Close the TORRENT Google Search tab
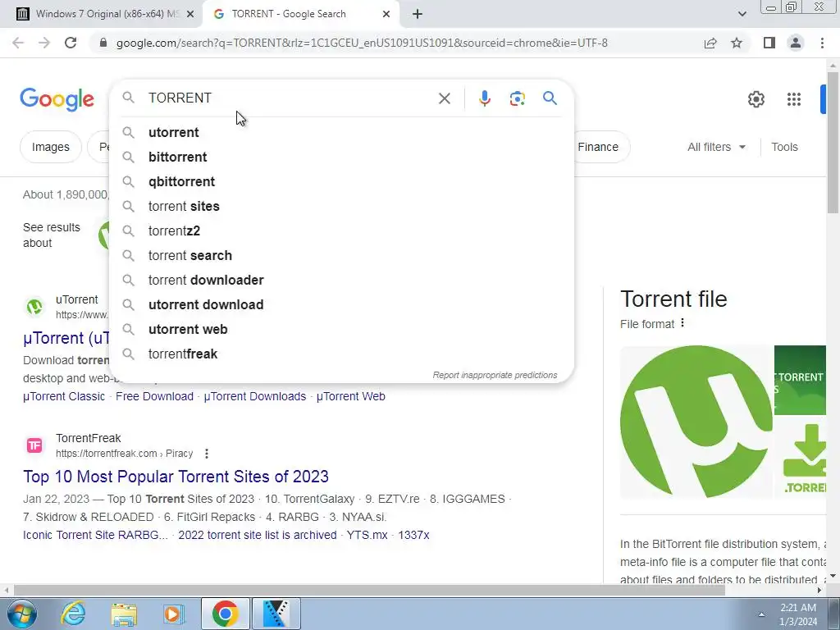This screenshot has height=630, width=840. [386, 14]
